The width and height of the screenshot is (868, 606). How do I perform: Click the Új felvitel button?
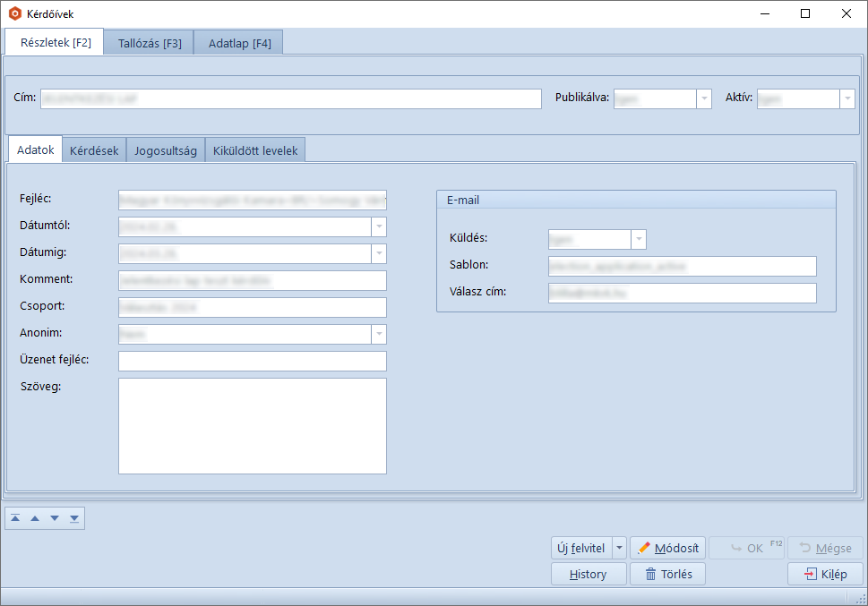[581, 548]
